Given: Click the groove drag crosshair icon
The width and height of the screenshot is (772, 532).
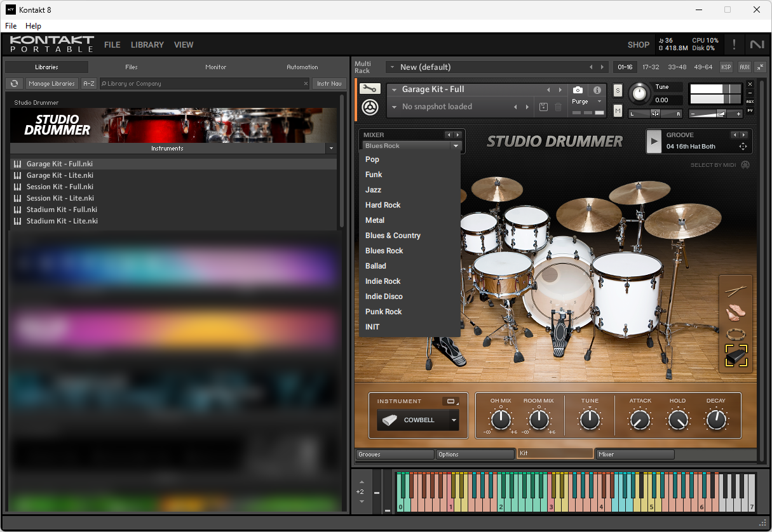Looking at the screenshot, I should tap(743, 147).
